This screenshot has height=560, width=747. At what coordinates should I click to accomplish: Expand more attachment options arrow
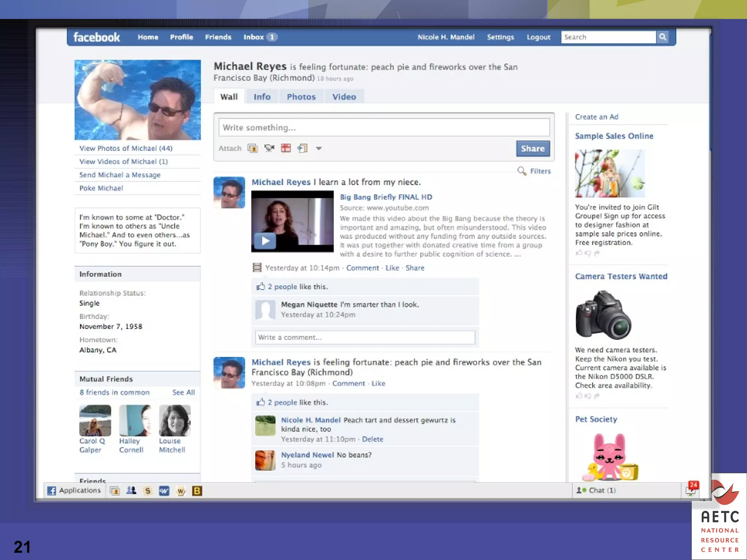point(319,148)
